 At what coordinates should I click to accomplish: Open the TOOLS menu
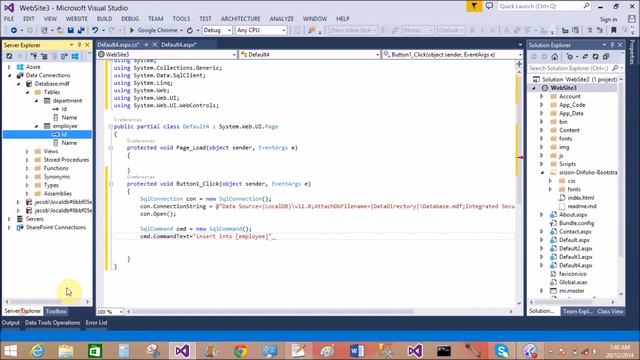click(181, 19)
